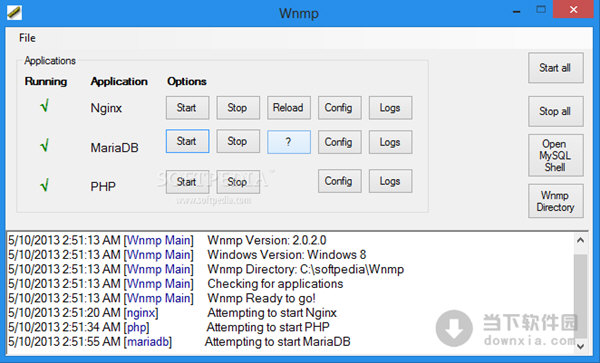Open Nginx Config button

[x=339, y=108]
